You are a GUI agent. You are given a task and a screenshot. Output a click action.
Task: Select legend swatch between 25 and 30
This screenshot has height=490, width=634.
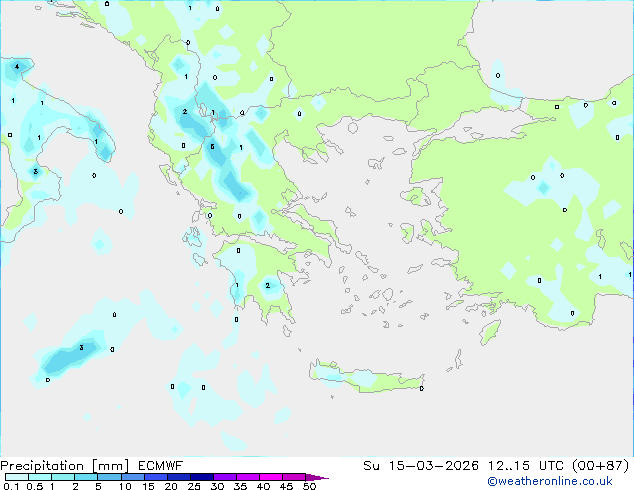201,477
